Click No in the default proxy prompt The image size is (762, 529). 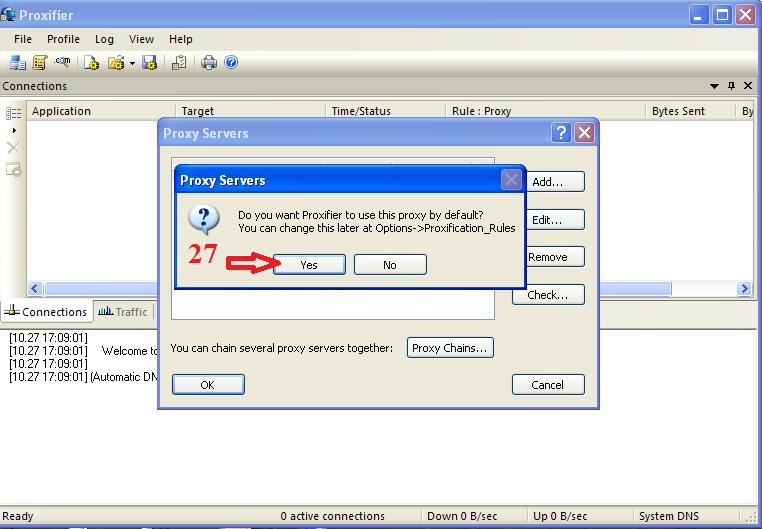390,265
